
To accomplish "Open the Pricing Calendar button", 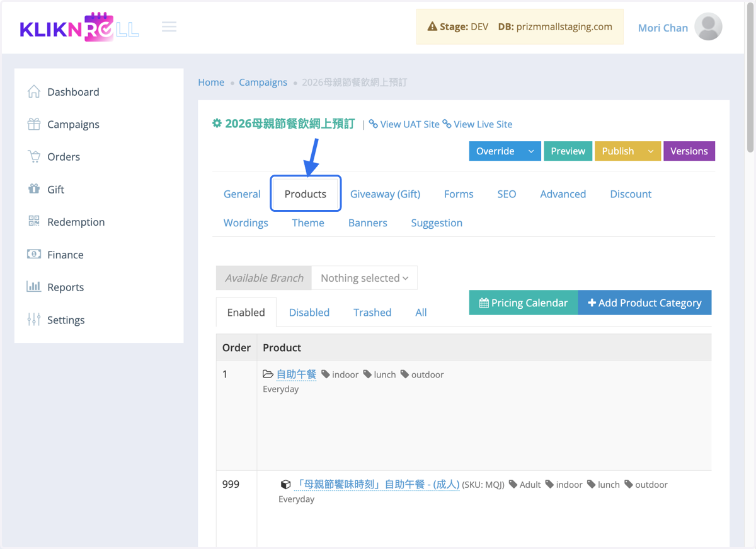I will (x=524, y=303).
